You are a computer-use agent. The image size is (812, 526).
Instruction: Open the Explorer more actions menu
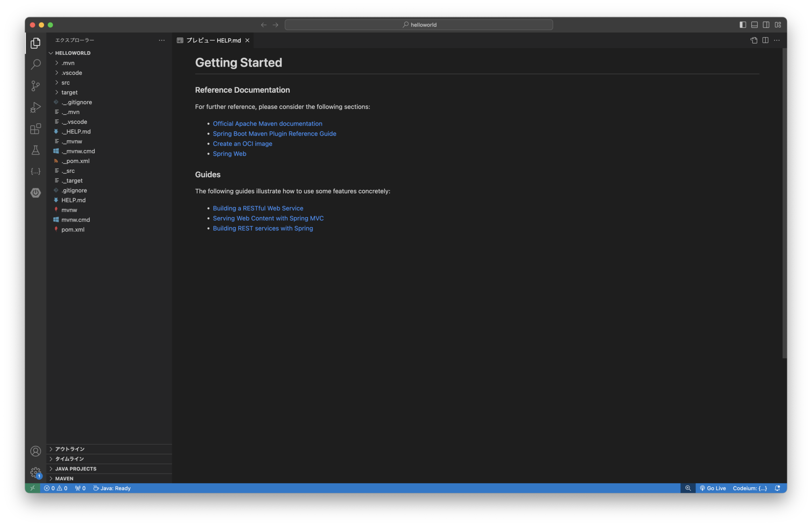point(162,40)
